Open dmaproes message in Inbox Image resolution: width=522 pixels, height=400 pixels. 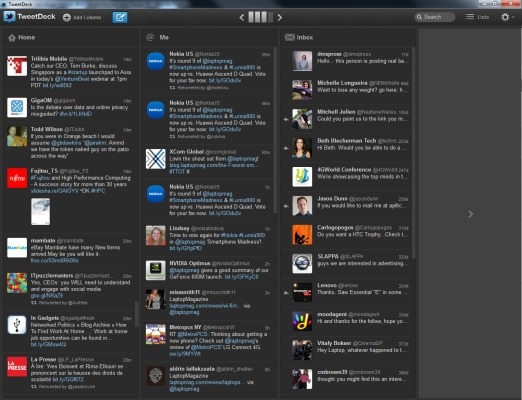[x=347, y=61]
